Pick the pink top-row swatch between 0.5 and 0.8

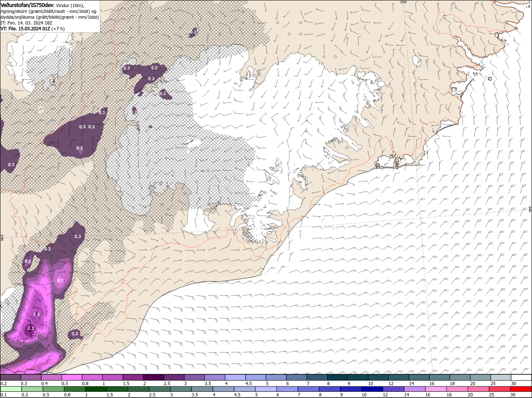[71, 377]
